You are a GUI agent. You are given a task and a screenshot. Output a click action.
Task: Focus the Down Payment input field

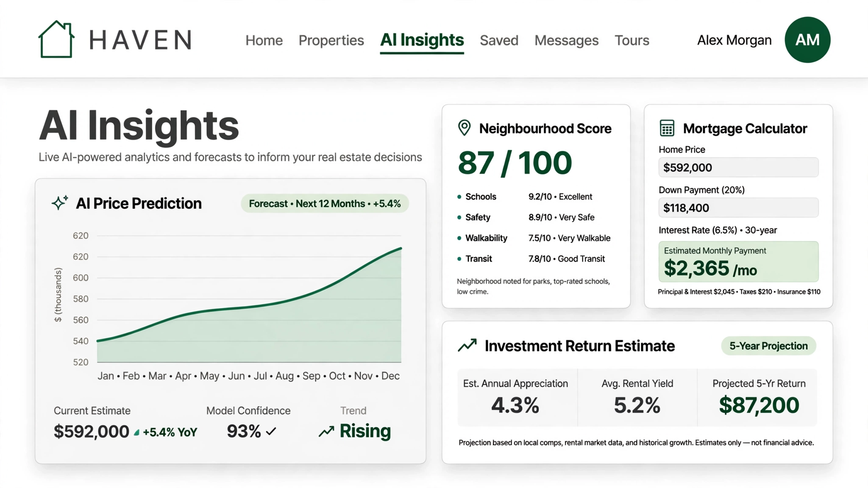[x=738, y=208]
